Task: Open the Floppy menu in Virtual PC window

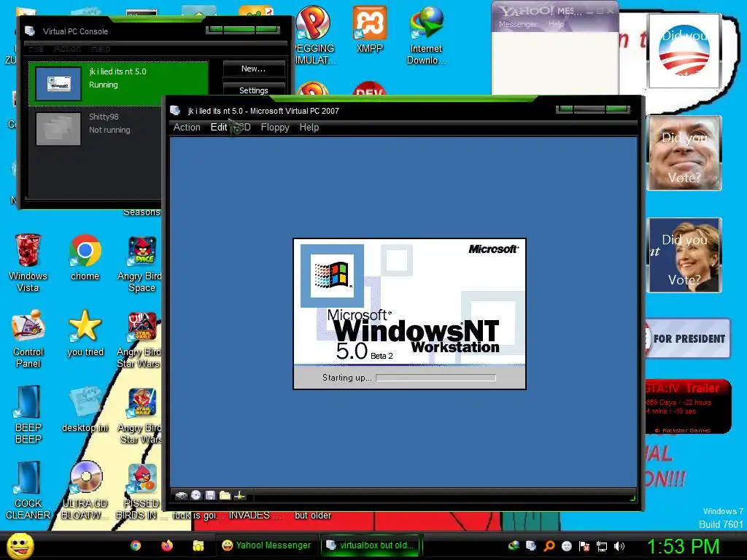Action: tap(275, 127)
